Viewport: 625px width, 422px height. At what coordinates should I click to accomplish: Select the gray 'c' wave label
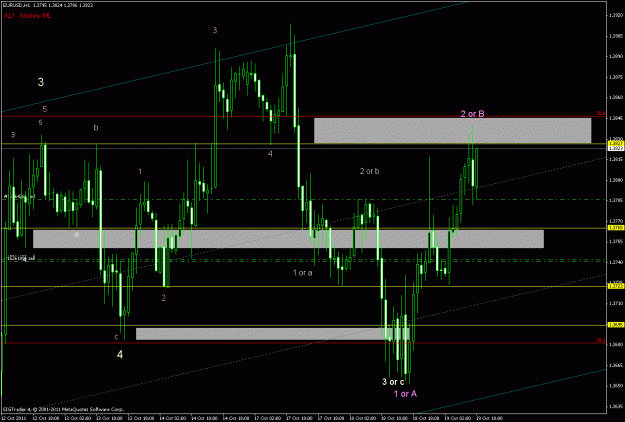point(116,337)
